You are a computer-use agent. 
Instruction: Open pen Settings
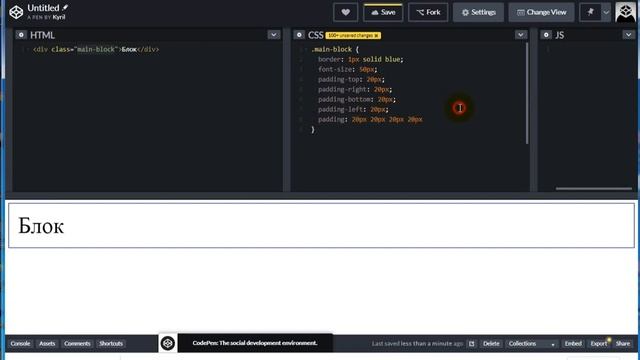478,12
